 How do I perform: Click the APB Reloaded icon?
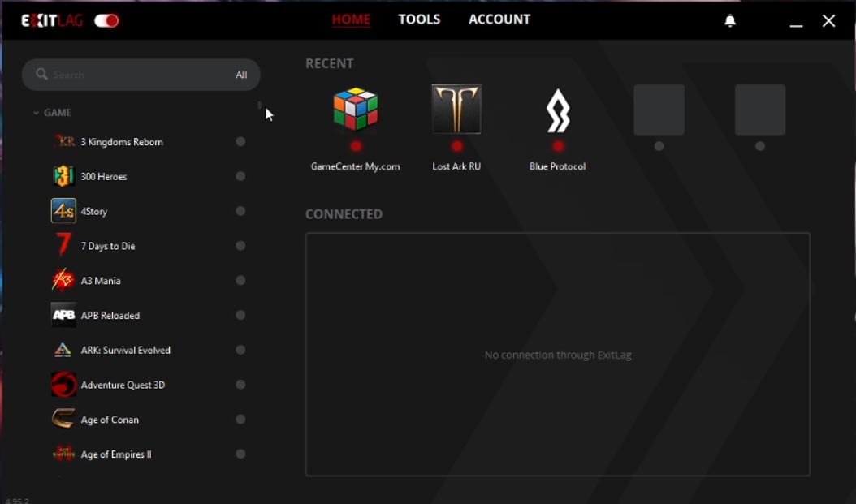(x=64, y=315)
